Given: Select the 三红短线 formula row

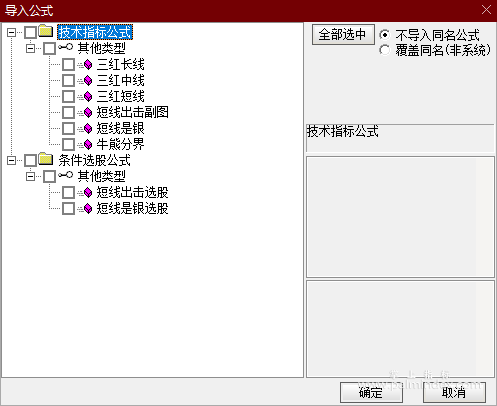Looking at the screenshot, I should point(121,96).
